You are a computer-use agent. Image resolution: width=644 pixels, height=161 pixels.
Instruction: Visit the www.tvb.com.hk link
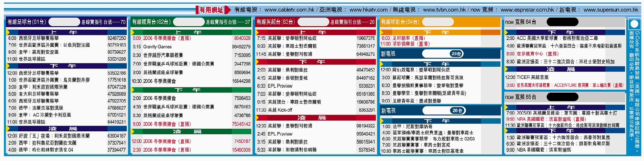[x=444, y=10]
